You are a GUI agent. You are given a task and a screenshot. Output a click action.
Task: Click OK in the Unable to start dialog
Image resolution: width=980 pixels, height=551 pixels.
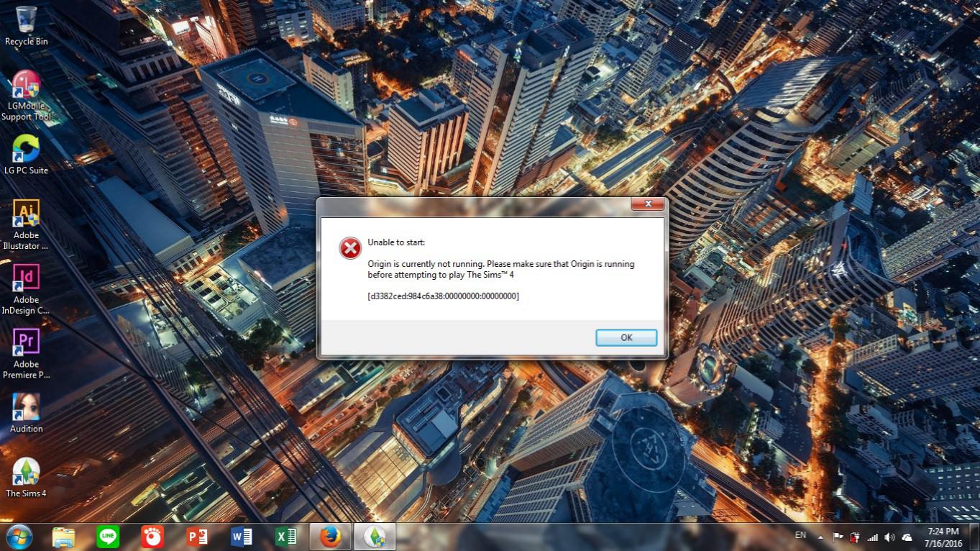pyautogui.click(x=626, y=337)
